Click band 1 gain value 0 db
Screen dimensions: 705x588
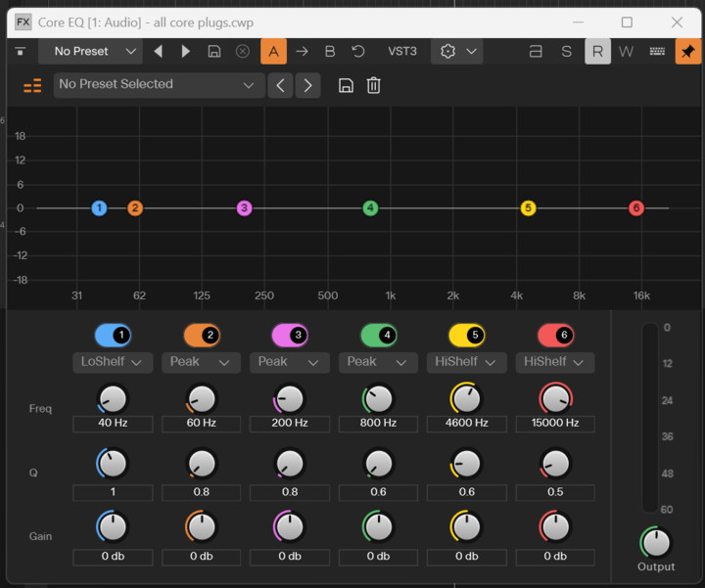click(x=113, y=557)
